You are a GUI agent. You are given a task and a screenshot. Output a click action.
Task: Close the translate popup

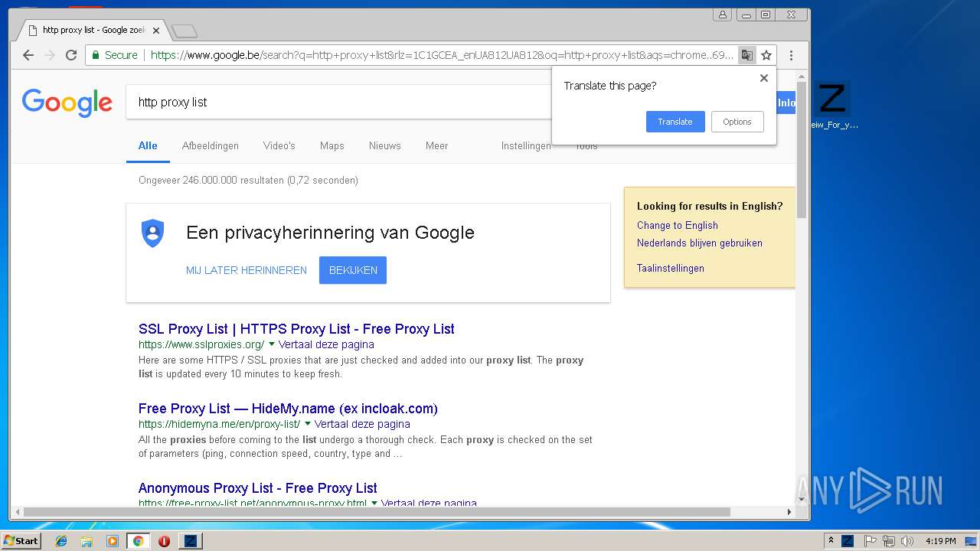pyautogui.click(x=763, y=78)
